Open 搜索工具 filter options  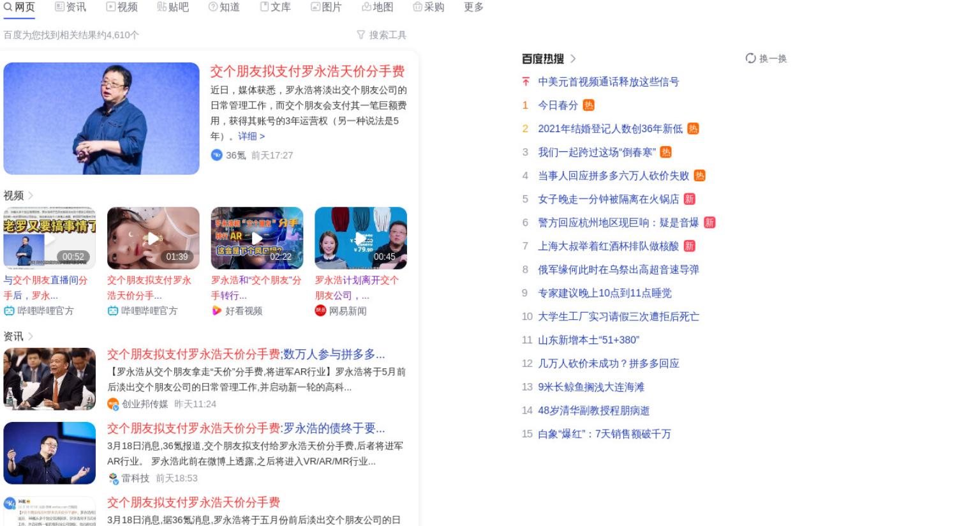coord(382,35)
